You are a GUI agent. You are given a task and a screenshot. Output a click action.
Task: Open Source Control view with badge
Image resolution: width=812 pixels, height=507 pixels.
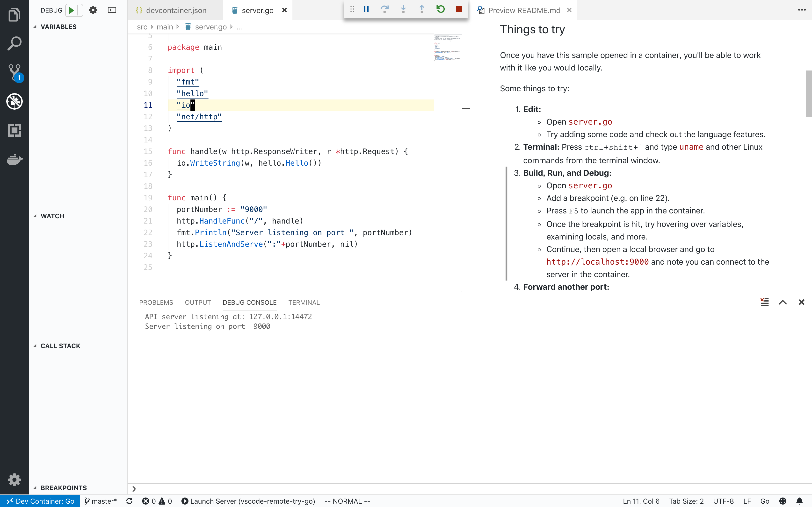click(x=14, y=72)
